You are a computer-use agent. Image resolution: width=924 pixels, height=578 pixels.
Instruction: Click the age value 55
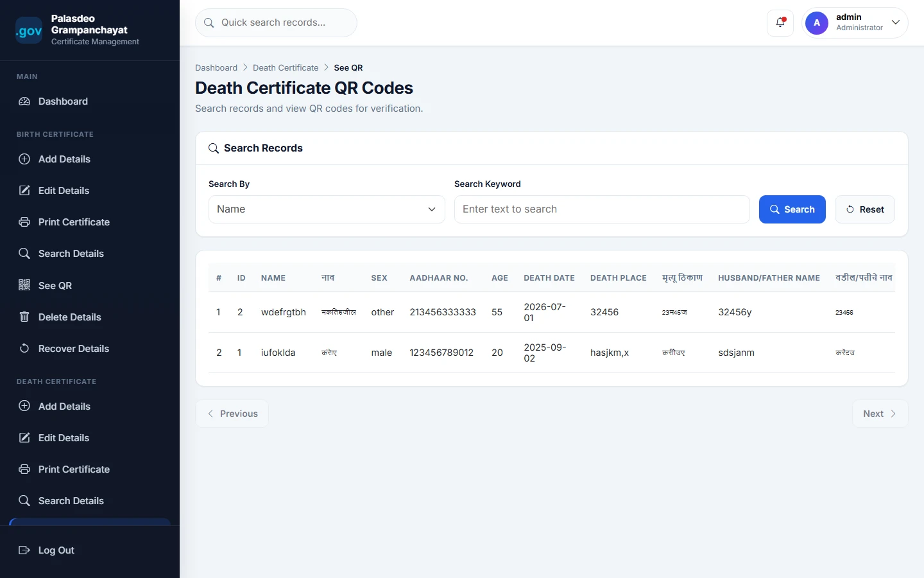point(497,312)
